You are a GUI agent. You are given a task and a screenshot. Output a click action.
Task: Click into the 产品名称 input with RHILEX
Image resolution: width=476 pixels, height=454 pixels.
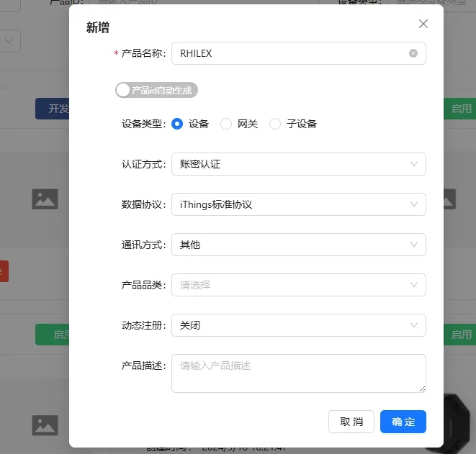tap(288, 53)
